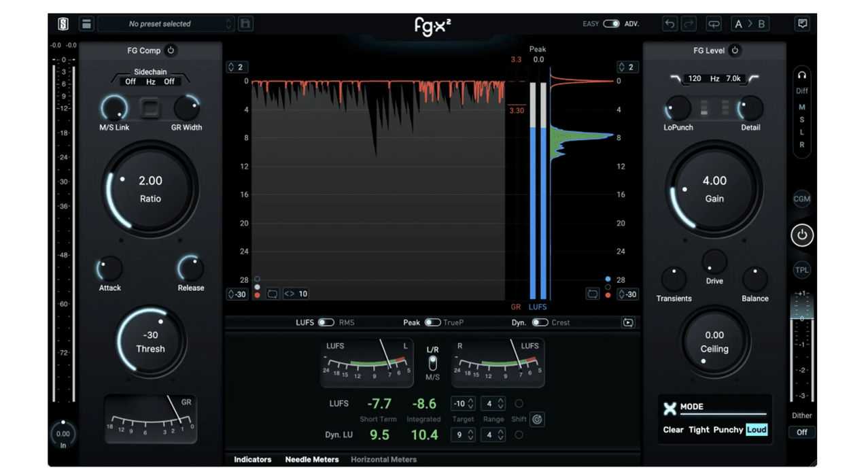Select the Needle Meters tab
The width and height of the screenshot is (868, 476).
click(x=312, y=460)
